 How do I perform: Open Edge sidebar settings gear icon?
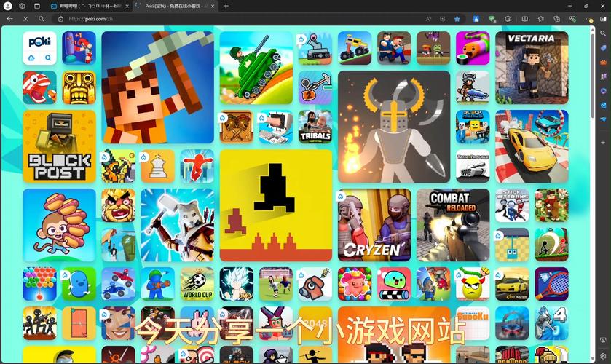point(603,356)
